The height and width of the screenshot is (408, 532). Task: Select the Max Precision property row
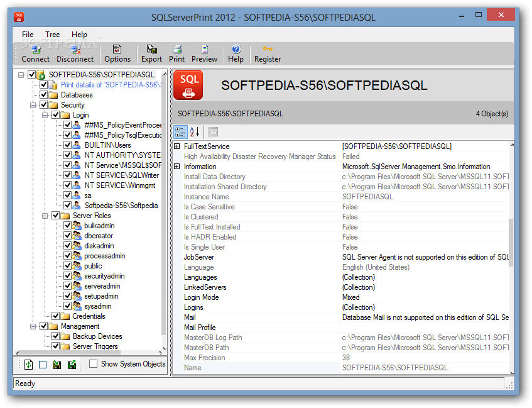pos(341,358)
